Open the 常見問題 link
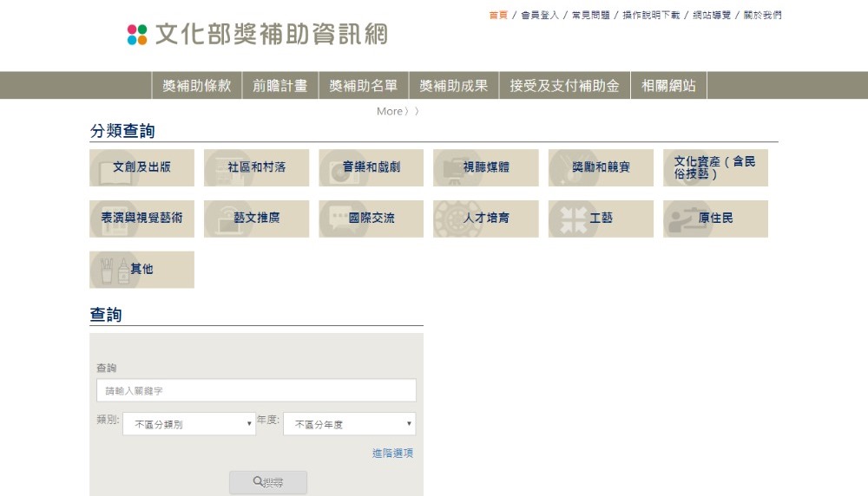This screenshot has height=496, width=868. click(590, 16)
